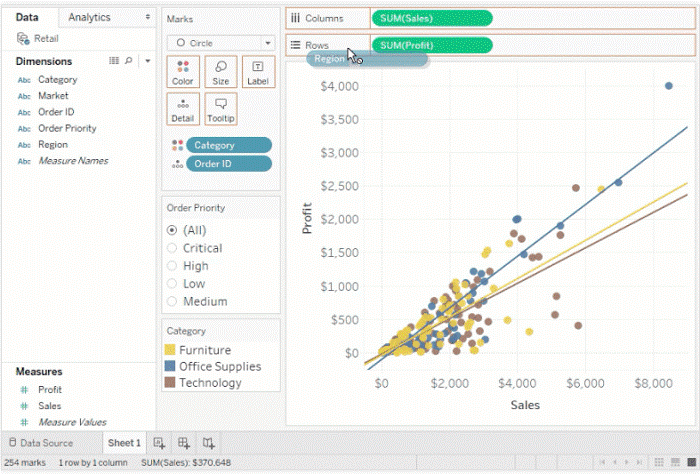Expand the Dimensions pane dropdown arrow

148,61
